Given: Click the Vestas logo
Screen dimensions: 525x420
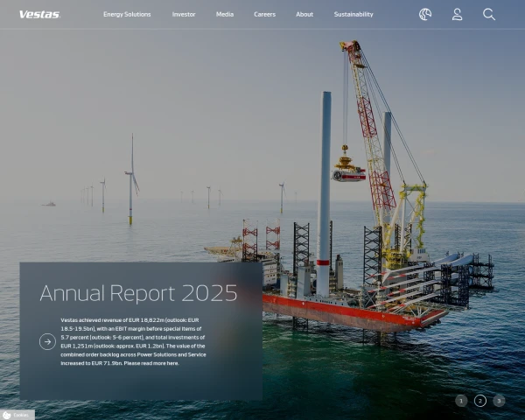Looking at the screenshot, I should point(38,14).
